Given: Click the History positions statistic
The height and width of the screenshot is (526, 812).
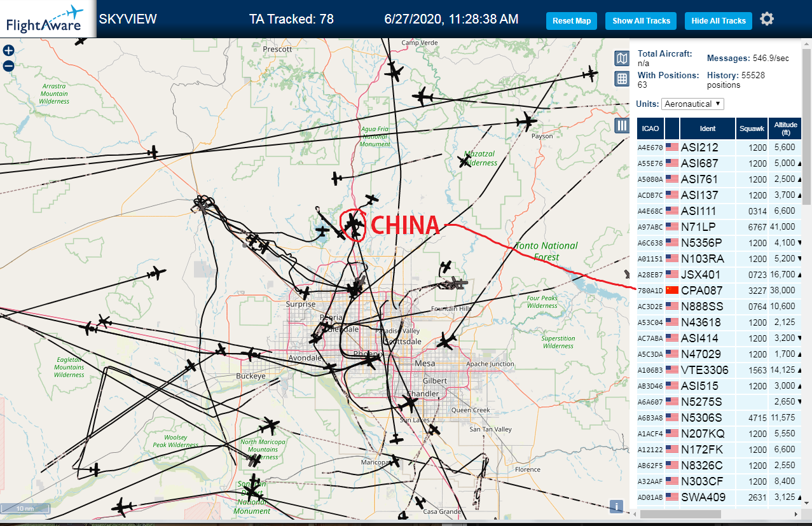Looking at the screenshot, I should point(736,80).
